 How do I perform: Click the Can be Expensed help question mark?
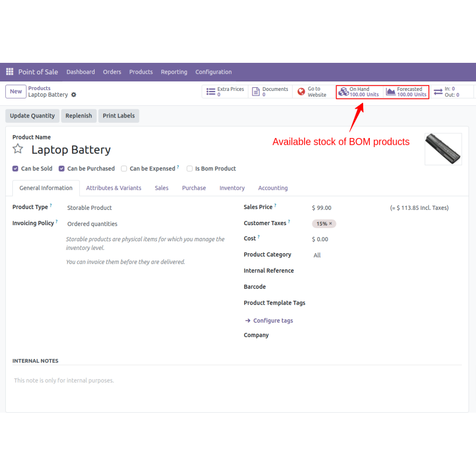pyautogui.click(x=178, y=167)
